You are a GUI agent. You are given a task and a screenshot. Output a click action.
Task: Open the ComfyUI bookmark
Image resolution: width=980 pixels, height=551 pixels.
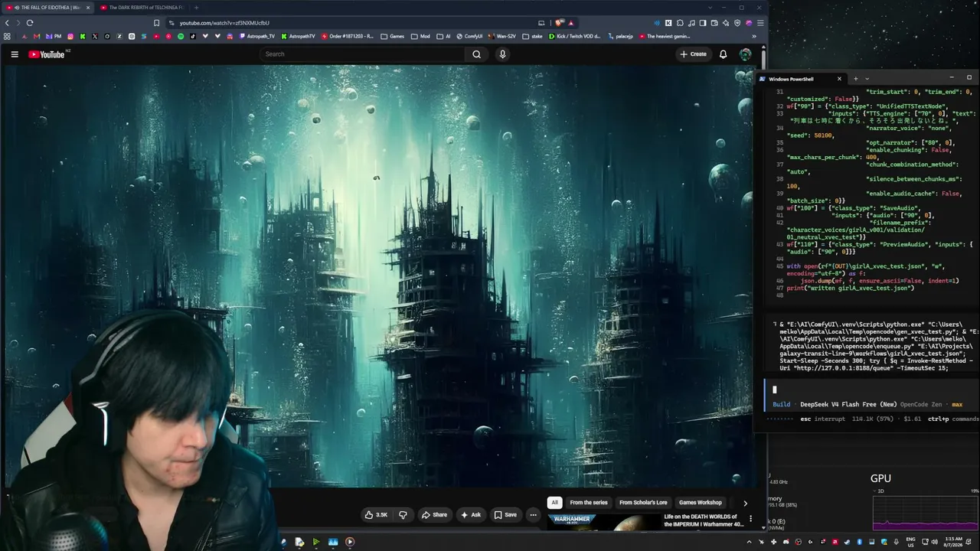pos(469,36)
